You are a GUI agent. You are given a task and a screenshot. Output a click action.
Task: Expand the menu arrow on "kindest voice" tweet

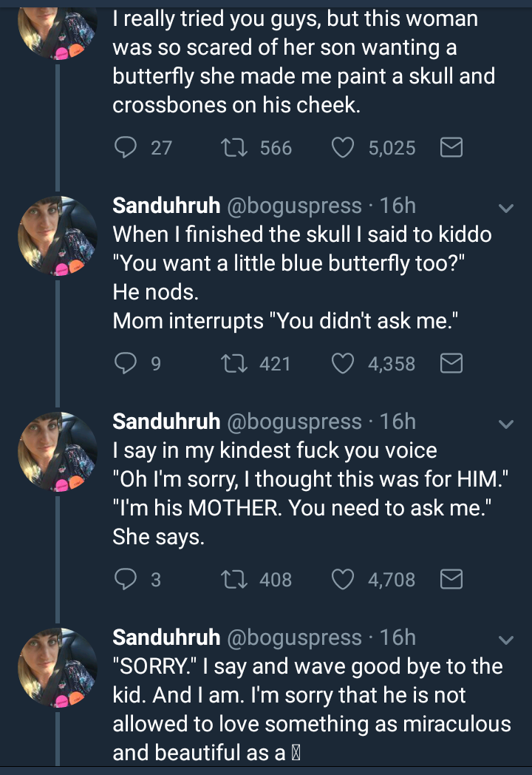506,424
